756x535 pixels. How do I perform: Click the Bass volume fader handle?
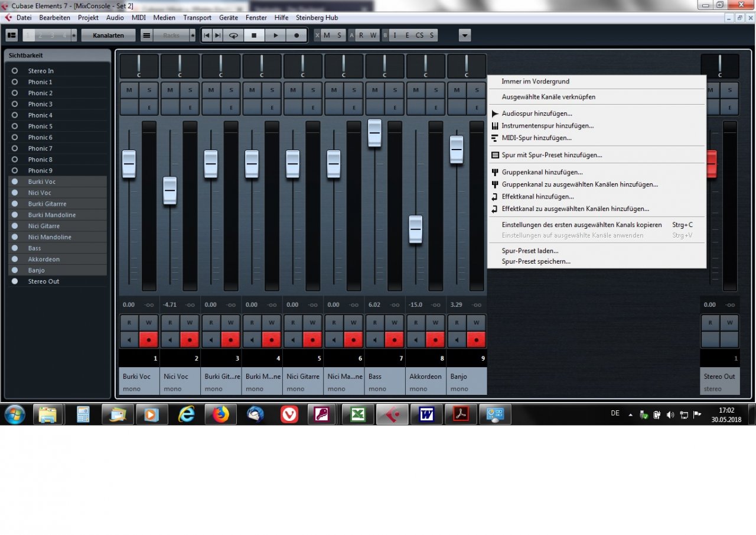click(x=374, y=133)
